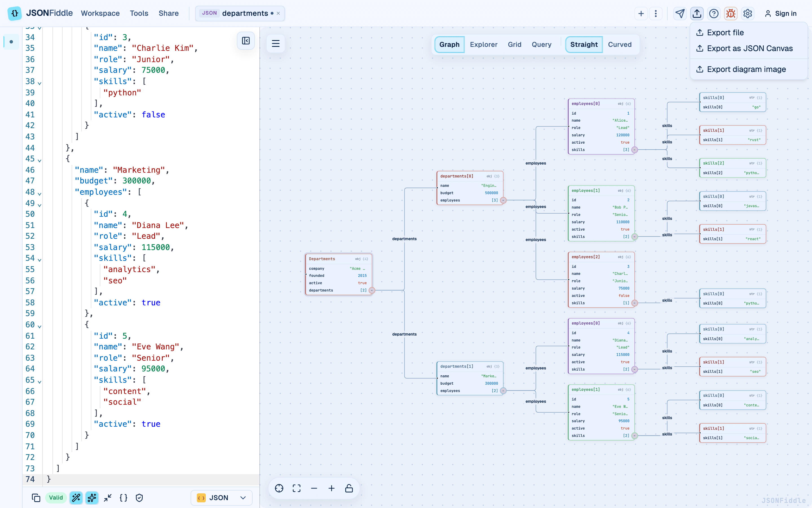Fold code at line 60 chevron
The image size is (812, 508).
point(39,326)
